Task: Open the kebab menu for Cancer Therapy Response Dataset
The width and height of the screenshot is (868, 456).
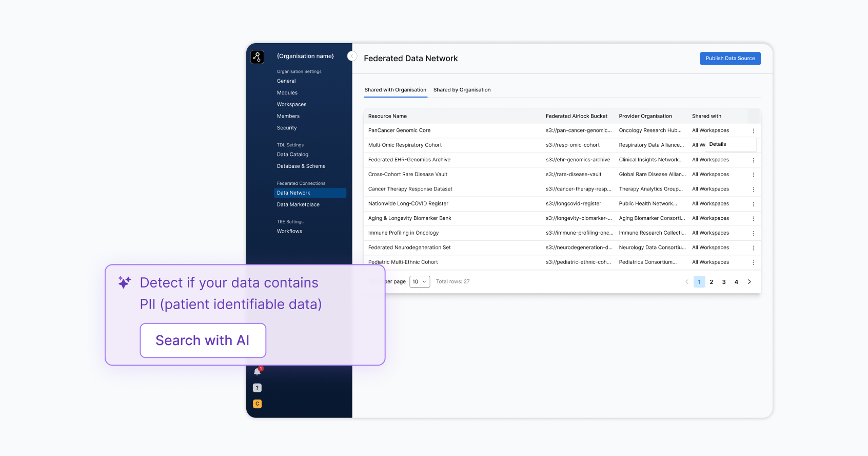Action: [753, 189]
